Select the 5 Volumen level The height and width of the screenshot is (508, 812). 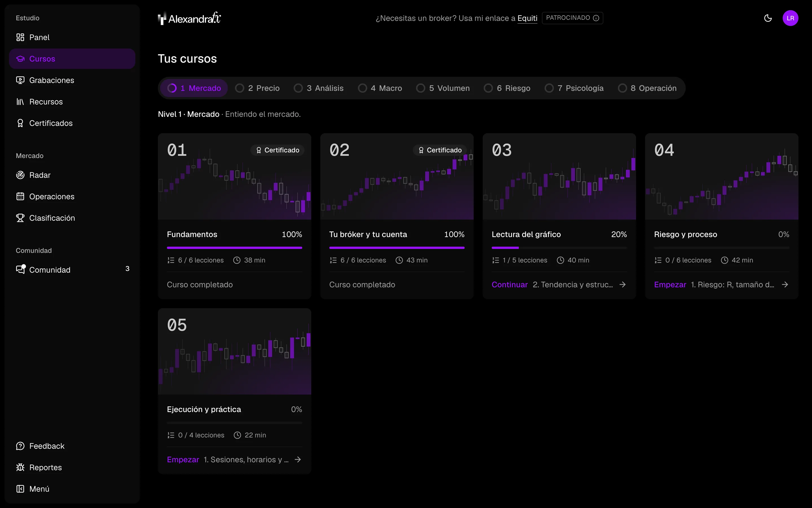point(443,88)
